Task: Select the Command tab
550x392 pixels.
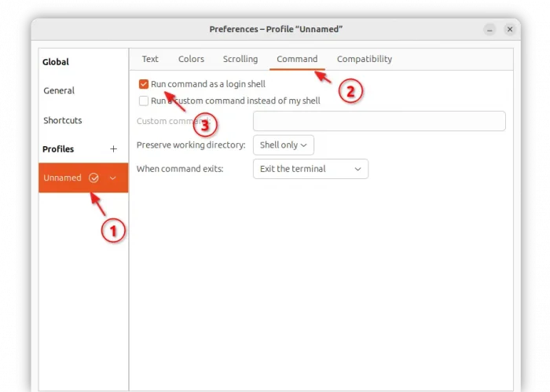Action: pyautogui.click(x=297, y=59)
